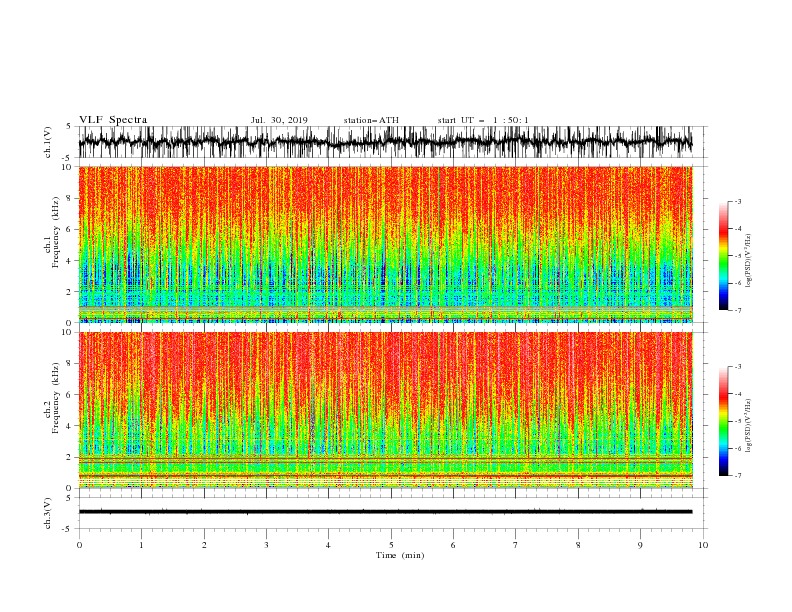The height and width of the screenshot is (612, 792).
Task: Click the "6" kHz tick on ch.1 spectrogram
Action: pyautogui.click(x=69, y=229)
